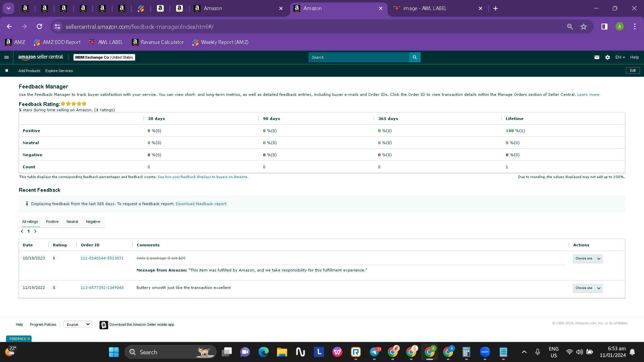
Task: Select the Neutral feedback tab
Action: [x=72, y=222]
